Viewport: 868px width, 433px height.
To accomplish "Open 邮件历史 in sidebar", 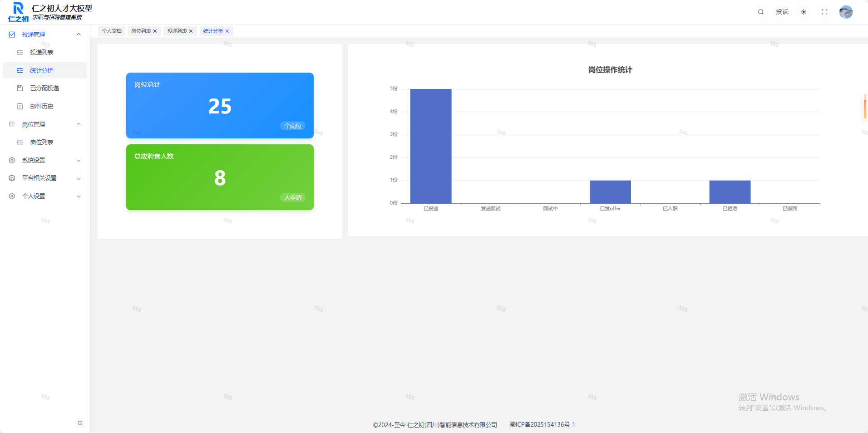I will 44,106.
